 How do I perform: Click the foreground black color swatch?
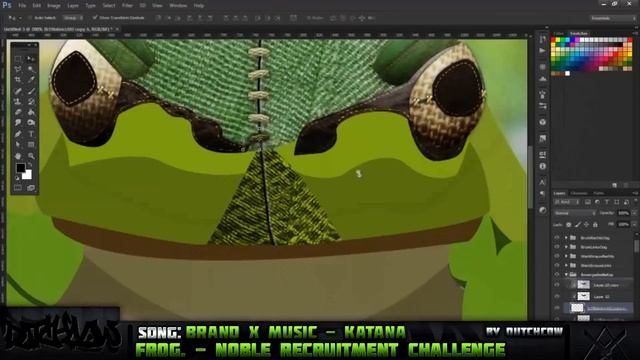tap(20, 168)
